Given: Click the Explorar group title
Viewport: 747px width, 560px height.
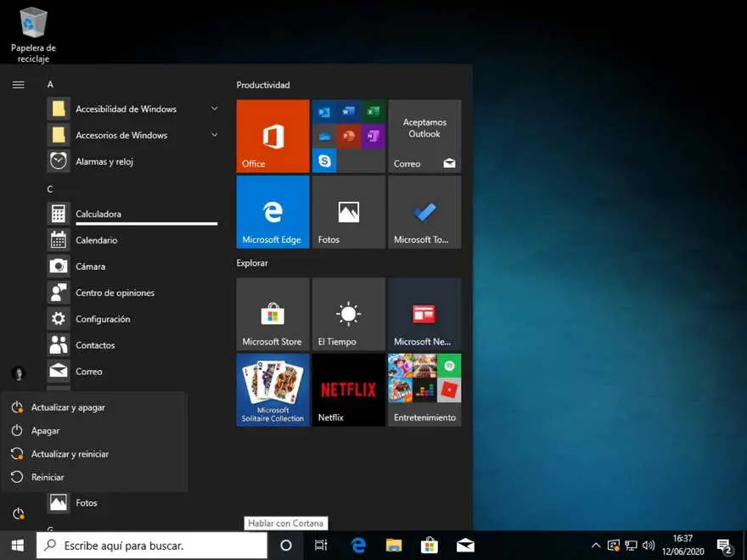Looking at the screenshot, I should click(x=252, y=263).
